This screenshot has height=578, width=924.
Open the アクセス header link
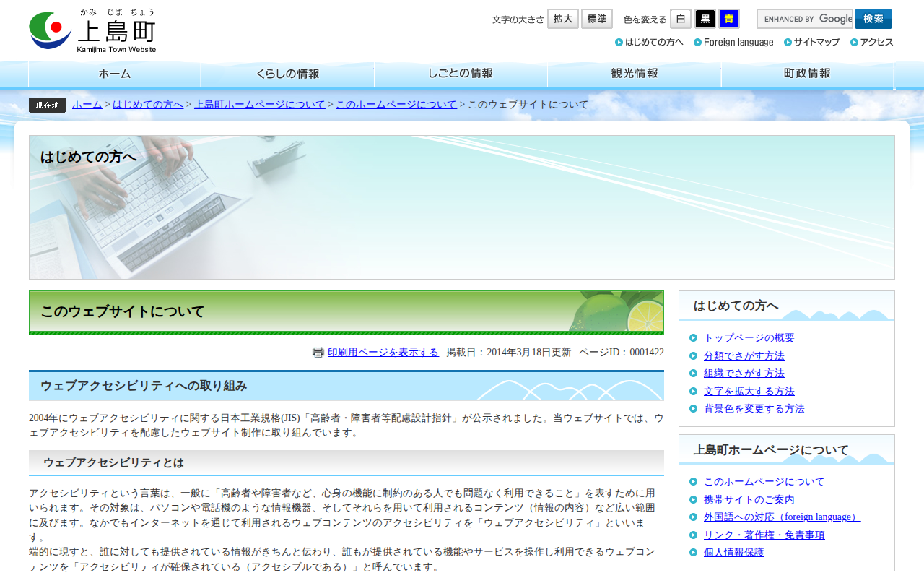pyautogui.click(x=872, y=42)
